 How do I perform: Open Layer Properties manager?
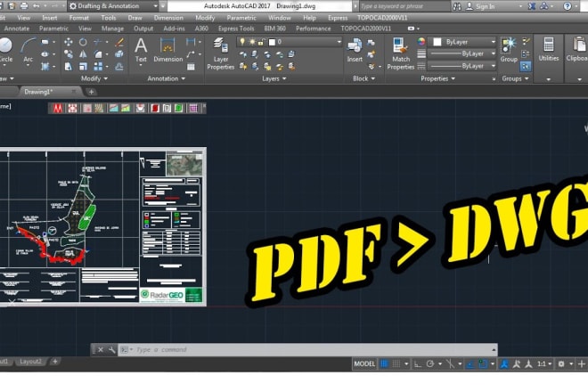point(221,53)
